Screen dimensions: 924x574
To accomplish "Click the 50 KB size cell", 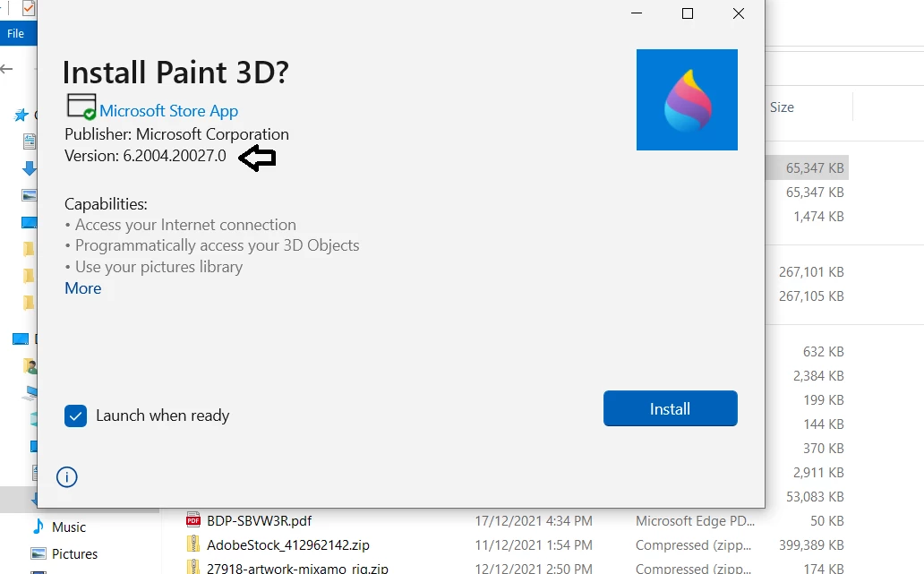I will pyautogui.click(x=826, y=521).
